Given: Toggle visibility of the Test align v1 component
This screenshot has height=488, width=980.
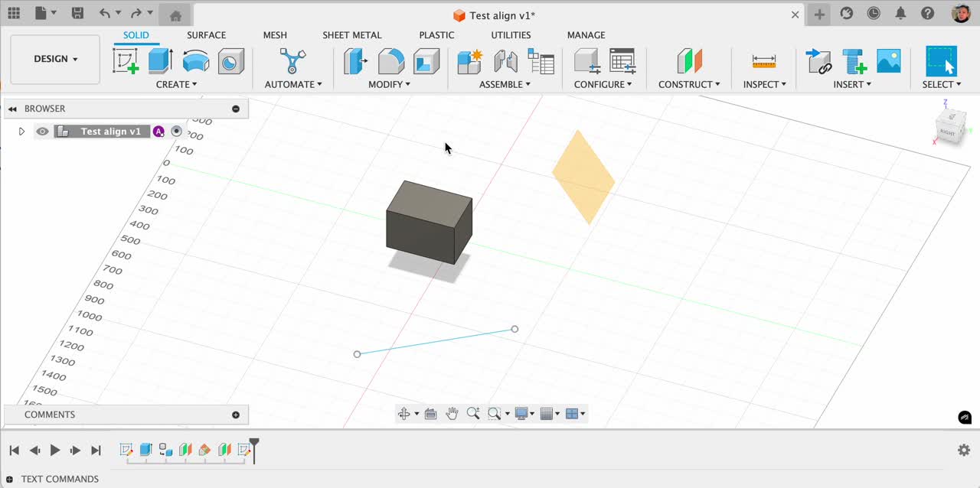Looking at the screenshot, I should point(42,131).
